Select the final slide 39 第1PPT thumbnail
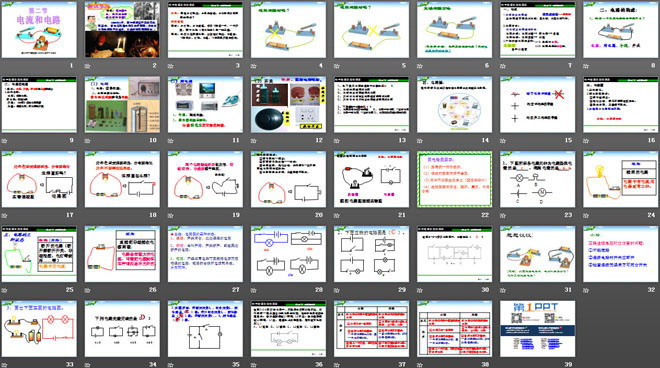660x368 pixels. pos(538,329)
